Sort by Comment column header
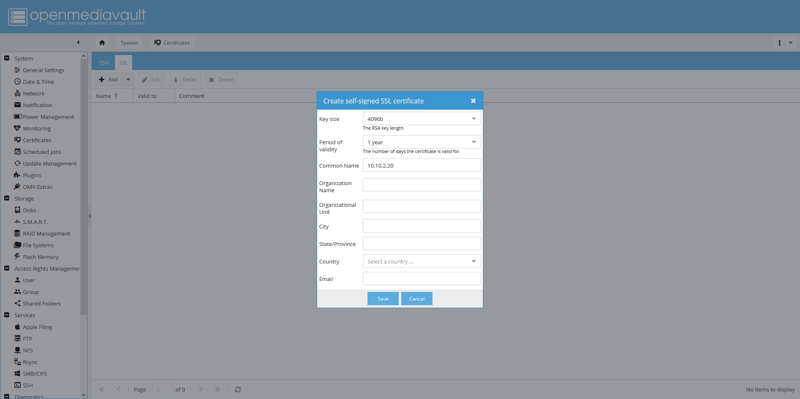The image size is (800, 399). coord(192,96)
